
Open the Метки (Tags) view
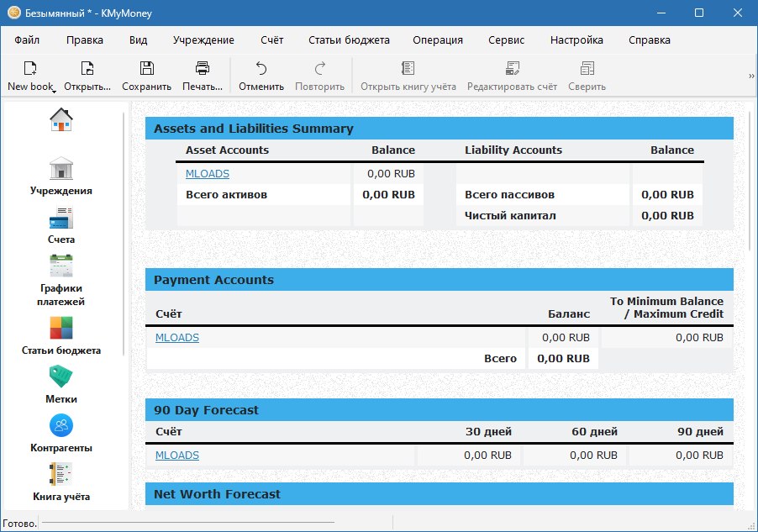(61, 383)
